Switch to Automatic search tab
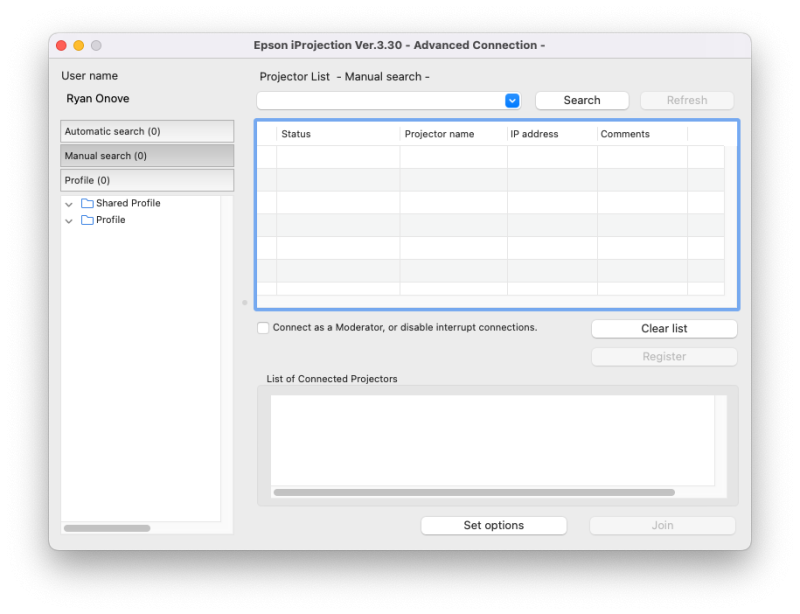This screenshot has width=800, height=614. coord(147,132)
